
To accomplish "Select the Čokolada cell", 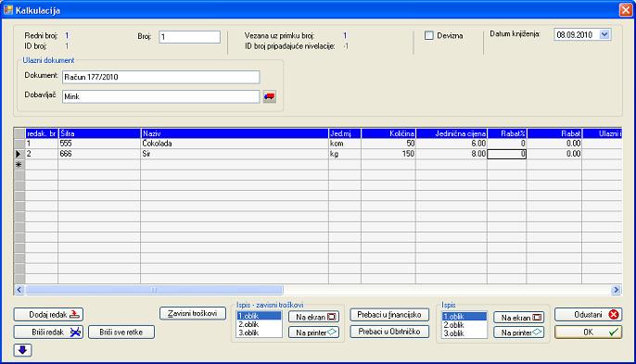I will coord(235,144).
